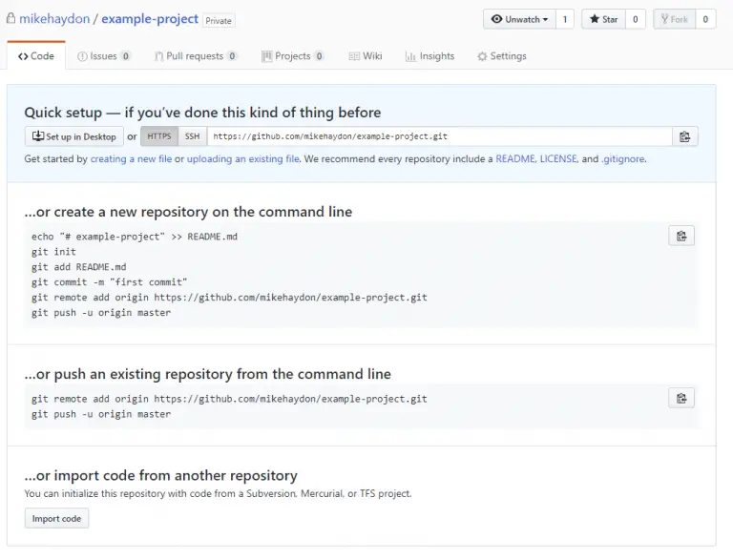Open the example-project repository link

click(x=150, y=19)
